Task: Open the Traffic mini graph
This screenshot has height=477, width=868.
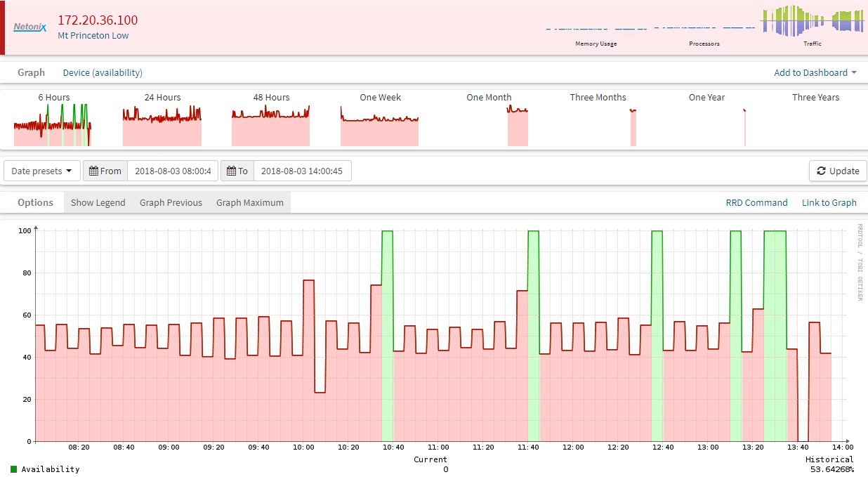Action: (812, 22)
